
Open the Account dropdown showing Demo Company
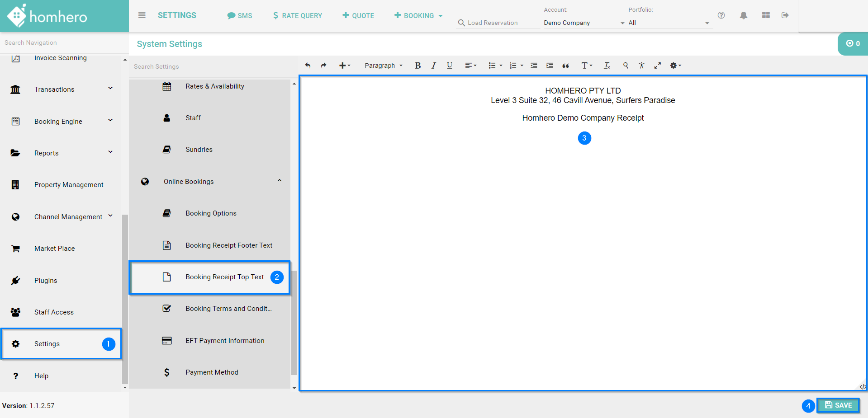(583, 23)
